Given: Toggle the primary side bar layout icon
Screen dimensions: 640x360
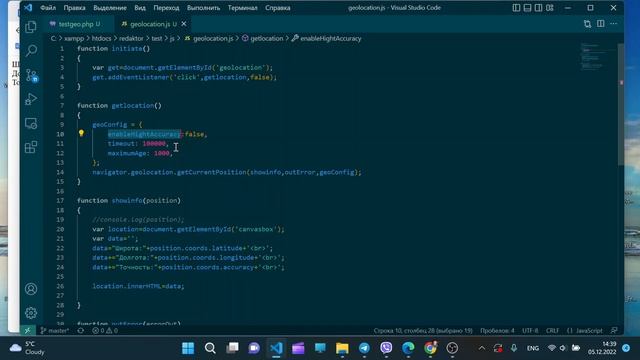Looking at the screenshot, I should (x=516, y=8).
